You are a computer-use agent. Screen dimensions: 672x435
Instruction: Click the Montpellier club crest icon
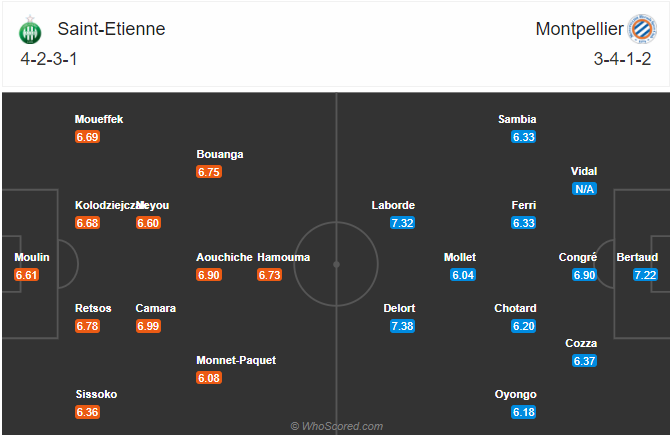639,28
